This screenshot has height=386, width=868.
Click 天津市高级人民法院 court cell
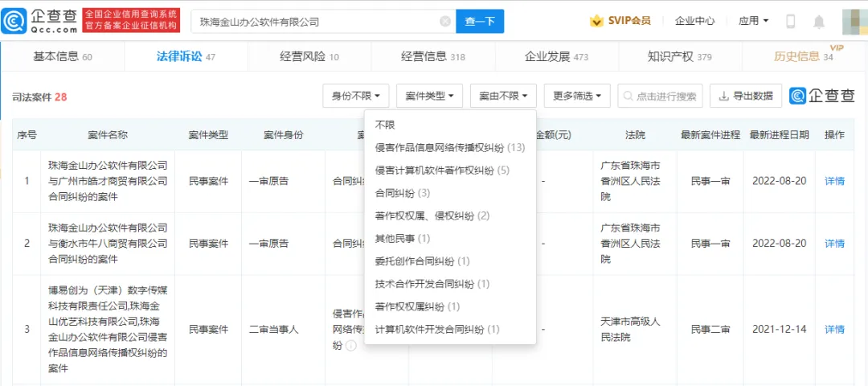[634, 329]
